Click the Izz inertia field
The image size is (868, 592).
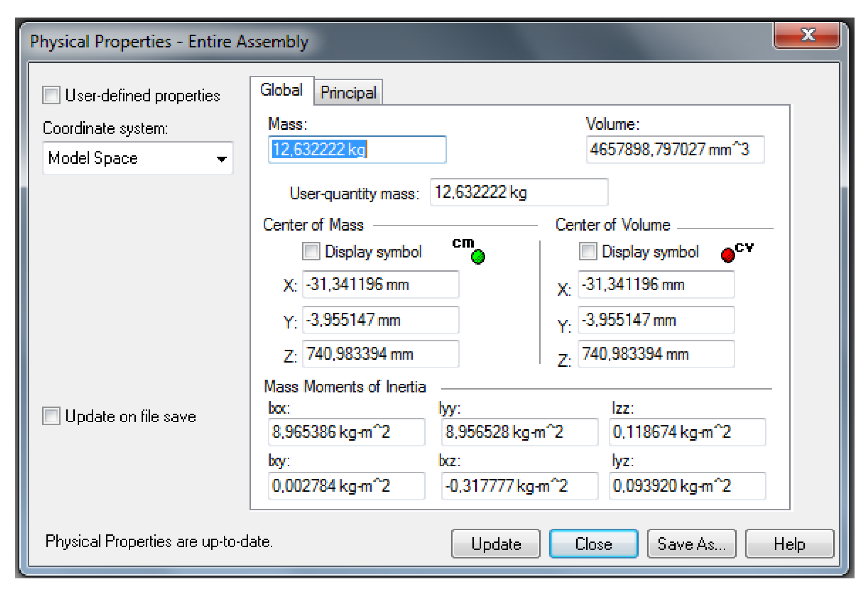pos(687,432)
